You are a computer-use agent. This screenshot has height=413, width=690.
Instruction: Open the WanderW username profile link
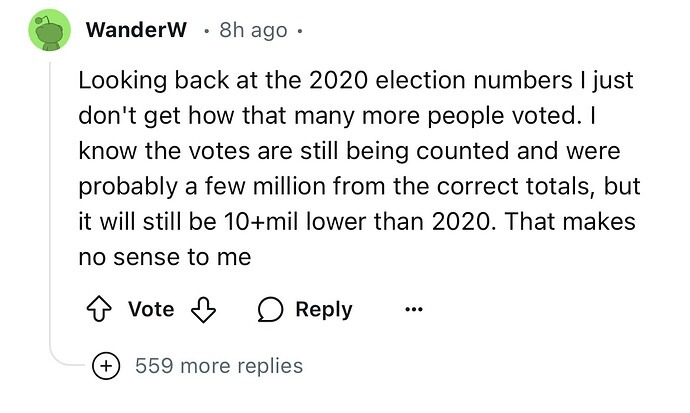tap(136, 30)
